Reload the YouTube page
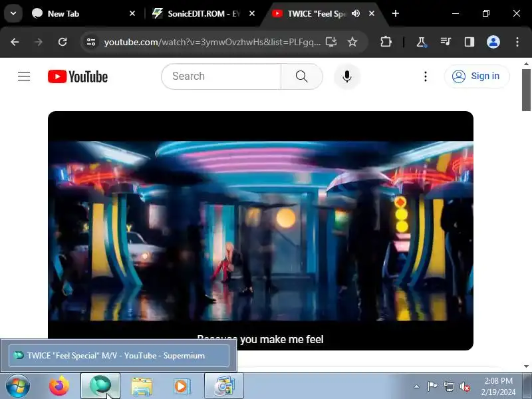532x399 pixels. 63,42
